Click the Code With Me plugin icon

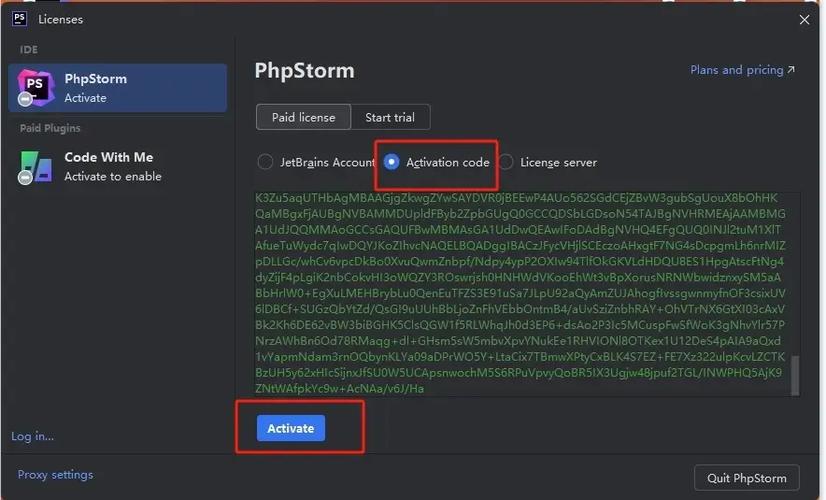(33, 166)
